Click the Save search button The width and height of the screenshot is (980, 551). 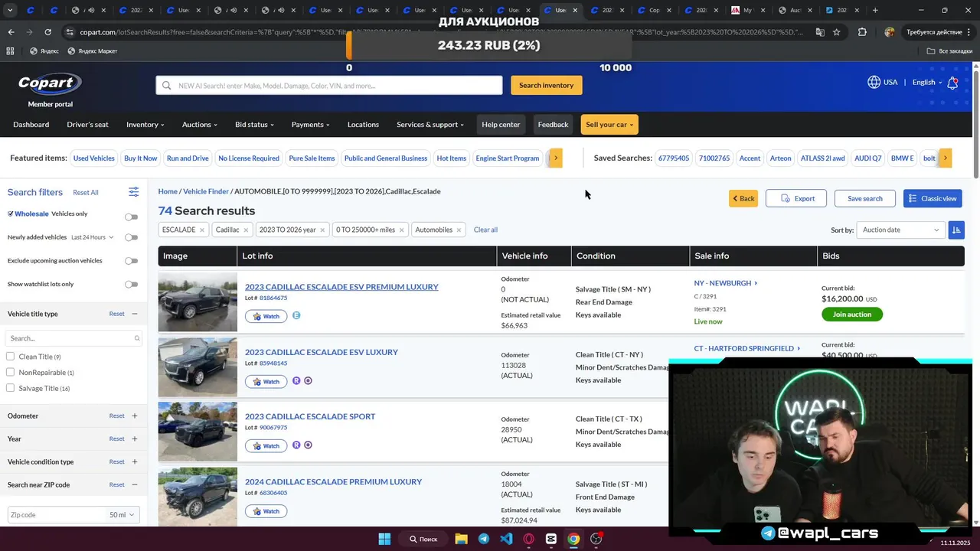pos(864,198)
